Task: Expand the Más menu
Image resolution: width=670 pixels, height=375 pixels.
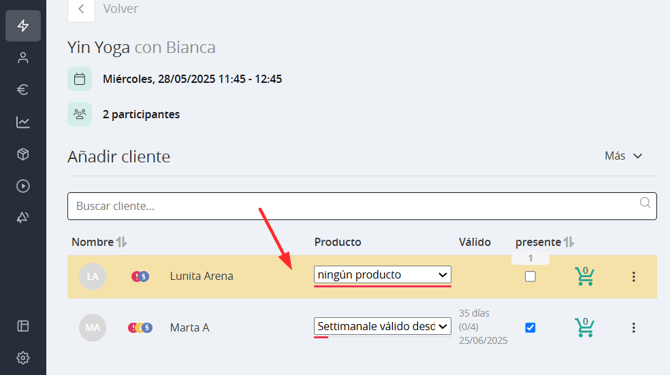Action: pos(623,156)
